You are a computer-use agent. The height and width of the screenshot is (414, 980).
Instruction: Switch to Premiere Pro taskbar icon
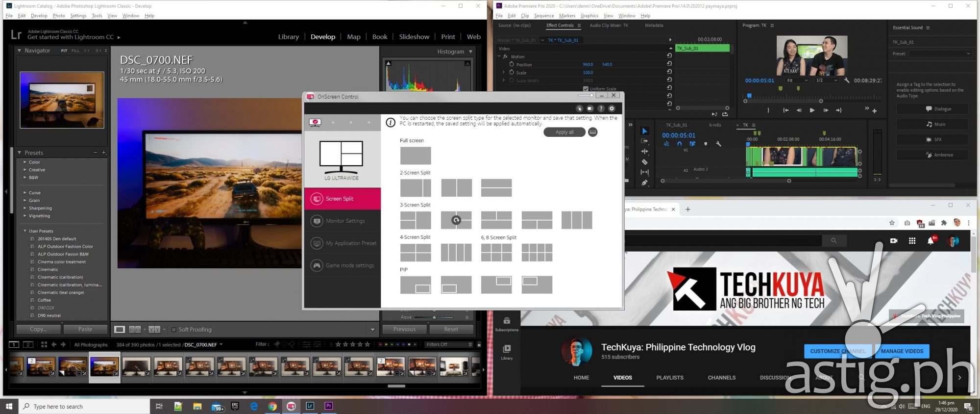click(x=329, y=406)
